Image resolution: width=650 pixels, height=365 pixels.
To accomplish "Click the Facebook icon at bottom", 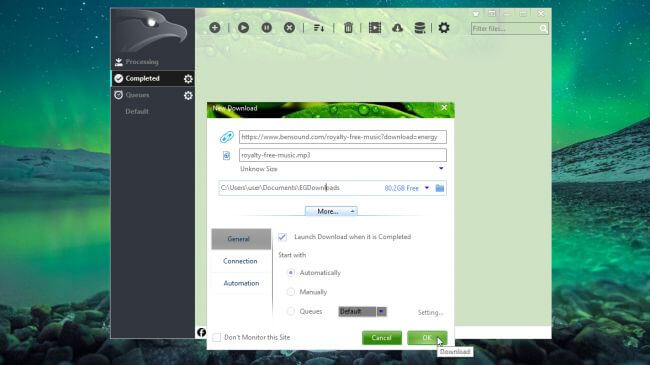I will (x=201, y=332).
